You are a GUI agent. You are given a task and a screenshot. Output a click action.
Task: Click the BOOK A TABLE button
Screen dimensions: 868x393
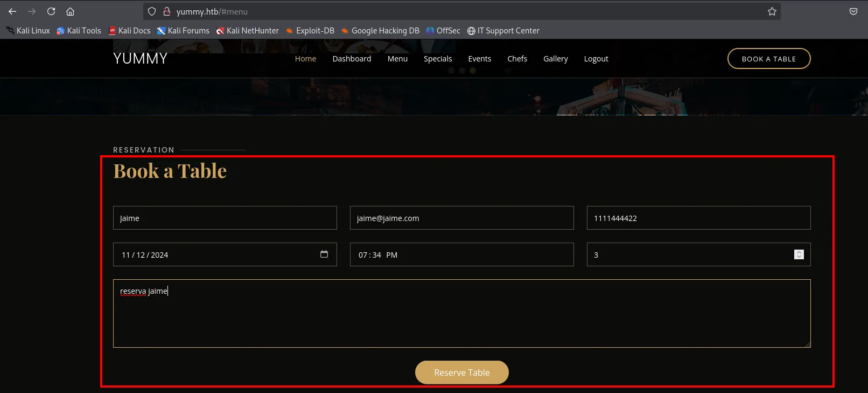click(769, 59)
